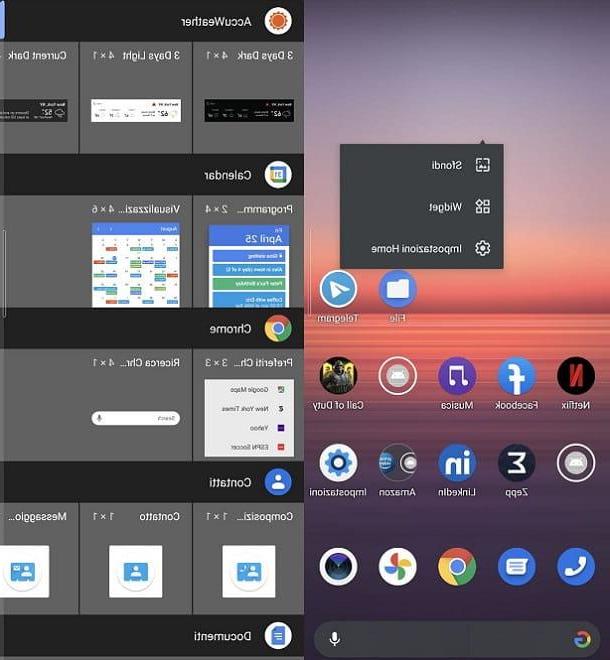Image resolution: width=610 pixels, height=660 pixels.
Task: Tap the AccuWeather sun icon in widget list
Action: pyautogui.click(x=278, y=21)
